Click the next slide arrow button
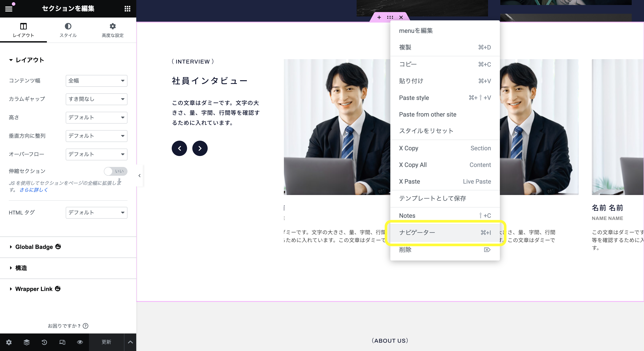The height and width of the screenshot is (351, 644). [x=200, y=148]
